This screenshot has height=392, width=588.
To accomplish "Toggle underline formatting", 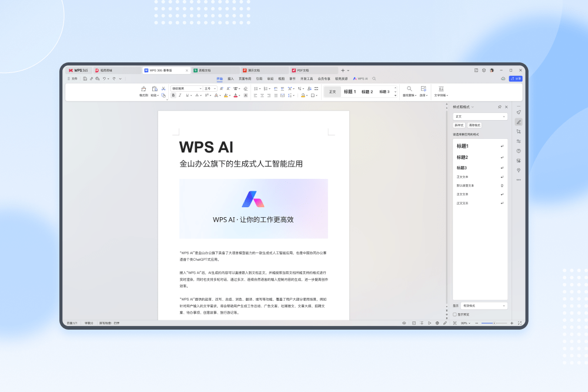I will point(186,95).
